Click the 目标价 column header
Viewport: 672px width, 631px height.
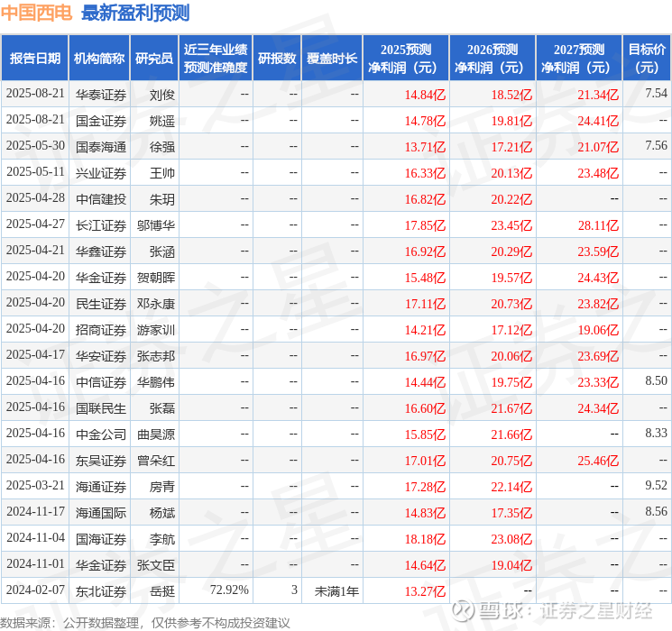point(647,59)
